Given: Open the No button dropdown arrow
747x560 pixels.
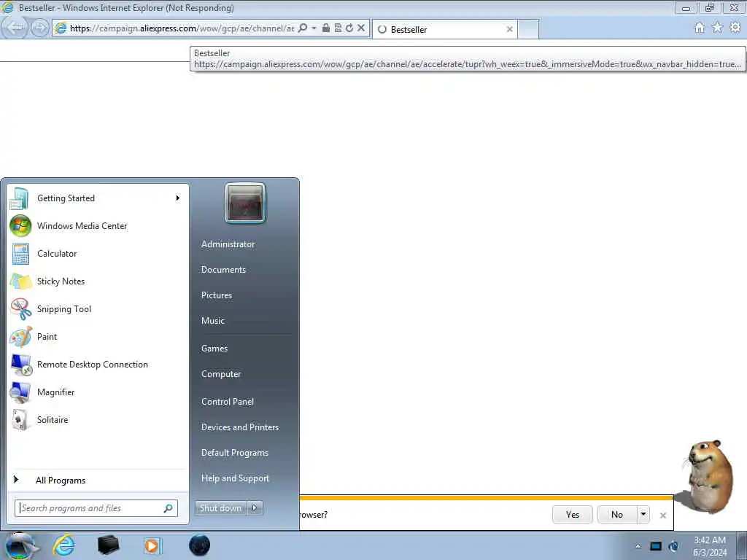Looking at the screenshot, I should pyautogui.click(x=643, y=514).
